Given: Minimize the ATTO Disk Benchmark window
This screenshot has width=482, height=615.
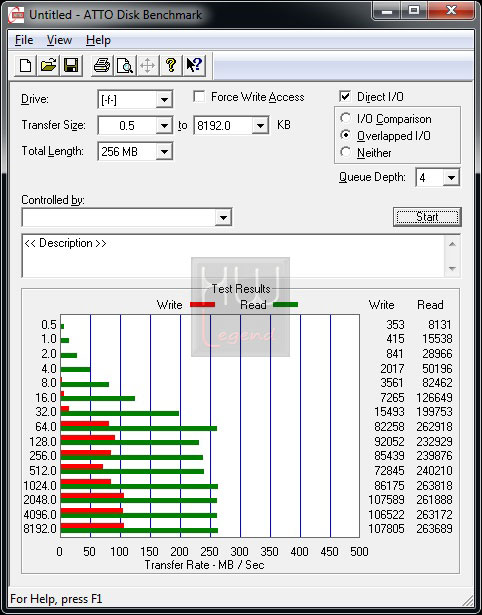Looking at the screenshot, I should tap(387, 11).
